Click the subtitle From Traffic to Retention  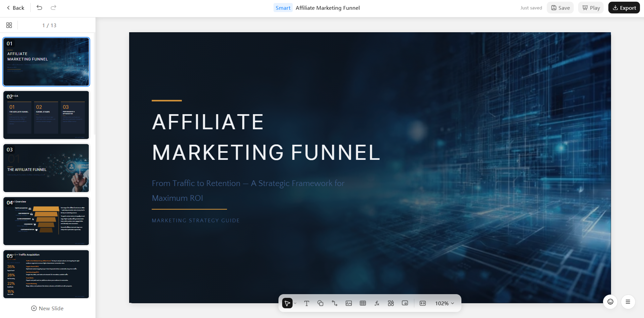pos(248,190)
